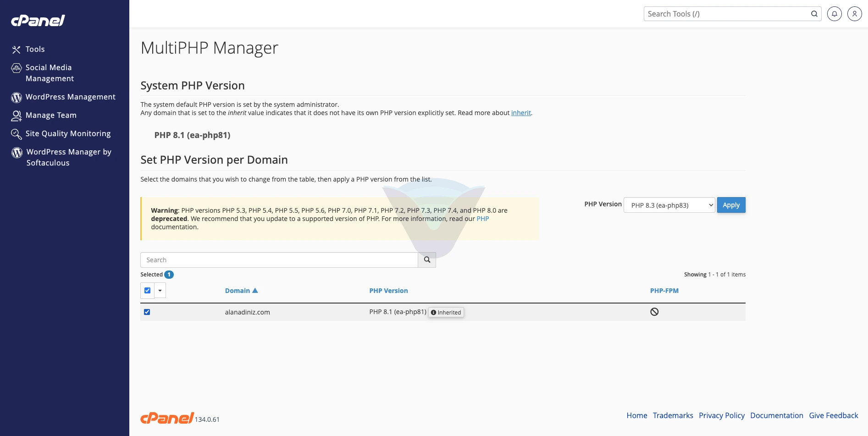This screenshot has width=868, height=436.
Task: Sort by PHP Version column header
Action: pos(388,291)
